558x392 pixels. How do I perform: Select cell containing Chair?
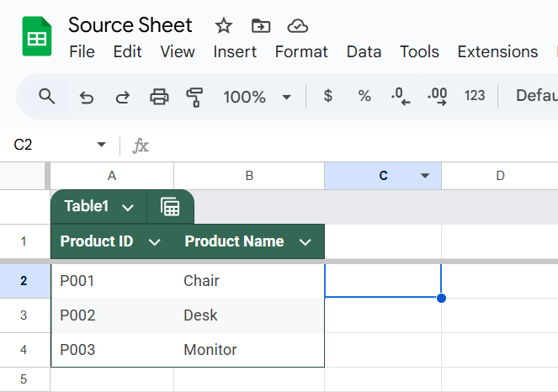point(249,281)
